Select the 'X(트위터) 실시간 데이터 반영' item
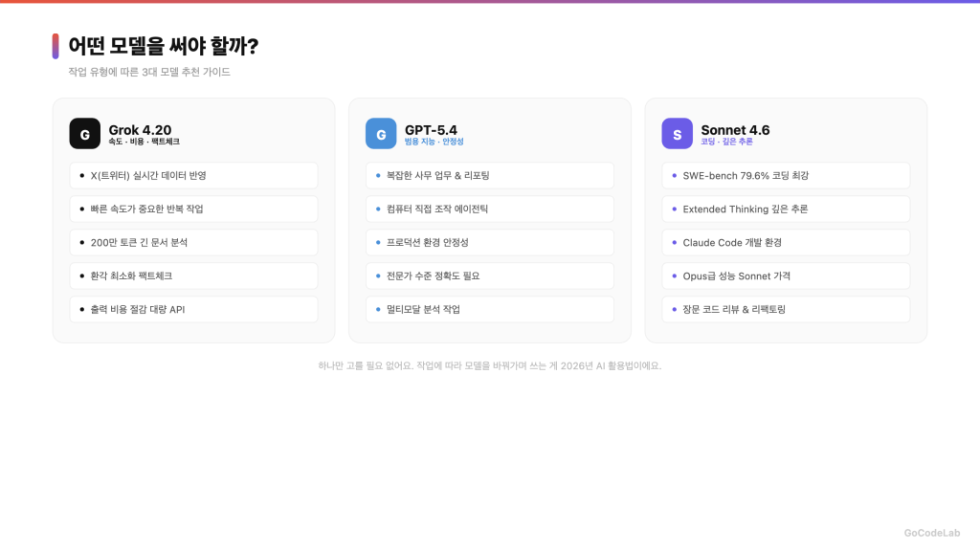The image size is (980, 551). [x=193, y=176]
